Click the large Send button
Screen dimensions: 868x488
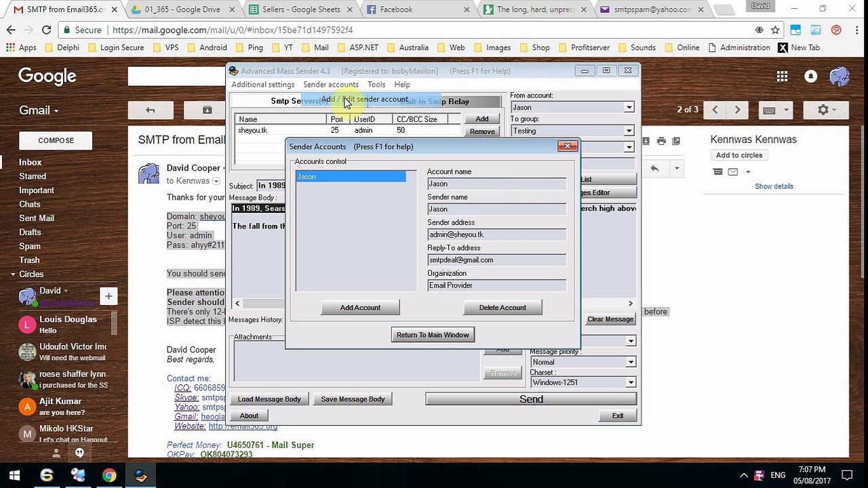(x=531, y=399)
